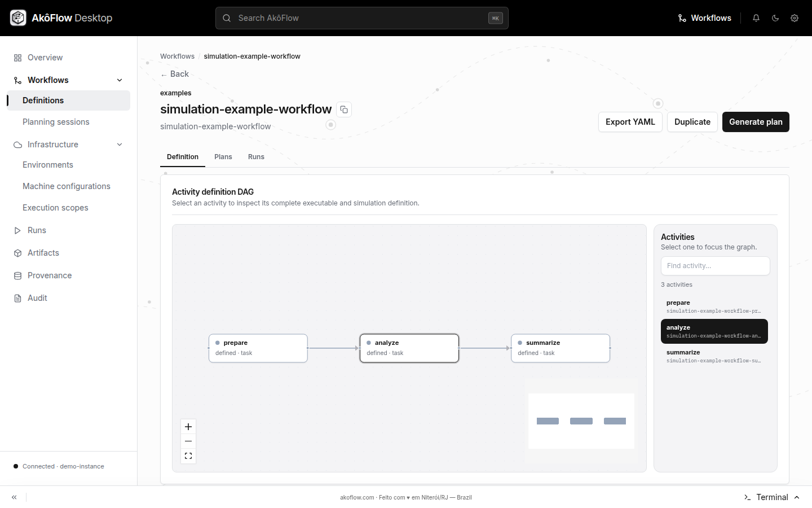This screenshot has height=508, width=812.
Task: Collapse the sidebar with double chevron icon
Action: click(14, 497)
